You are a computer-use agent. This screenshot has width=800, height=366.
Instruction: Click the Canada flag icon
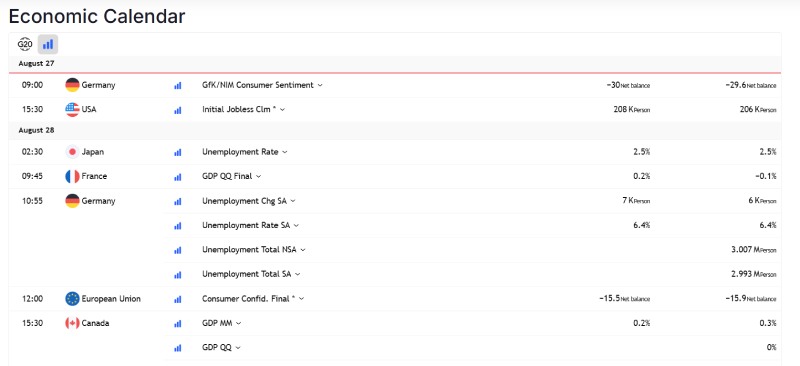(x=72, y=323)
